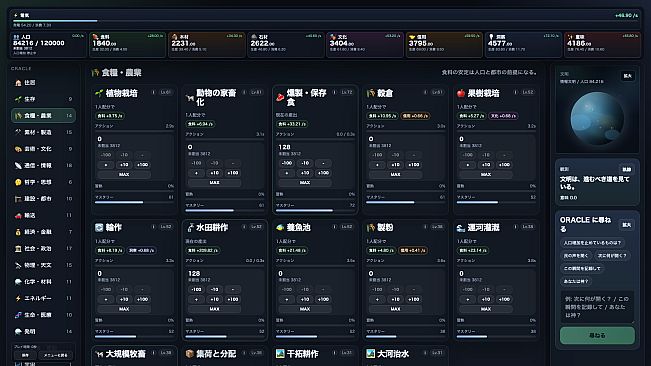This screenshot has width=651, height=366.
Task: Click the box icon on the 集荷と分配 card
Action: pos(190,354)
